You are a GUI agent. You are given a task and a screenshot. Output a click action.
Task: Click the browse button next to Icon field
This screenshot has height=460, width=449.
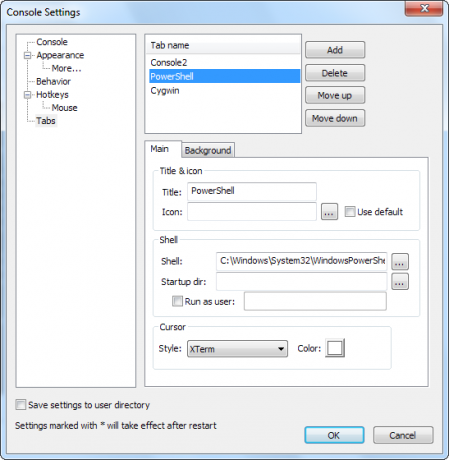click(329, 212)
